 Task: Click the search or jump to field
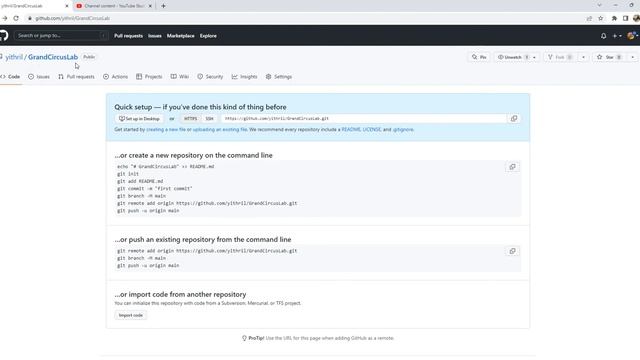[x=61, y=36]
